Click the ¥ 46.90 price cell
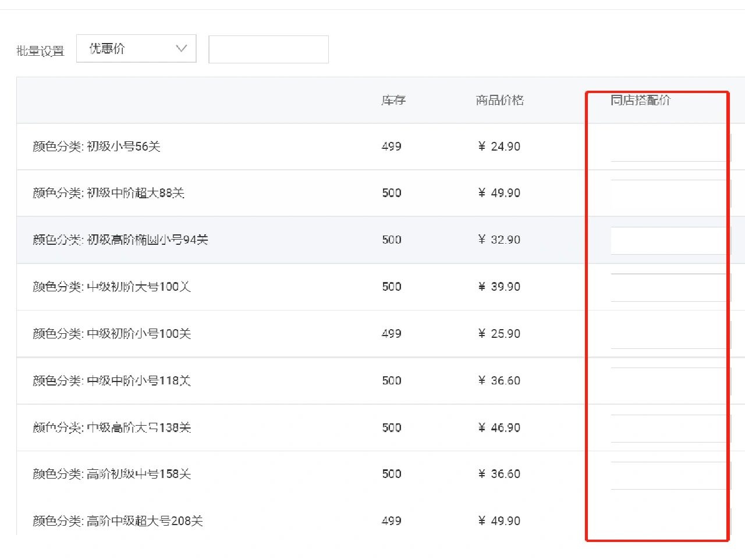This screenshot has height=560, width=745. [x=499, y=428]
